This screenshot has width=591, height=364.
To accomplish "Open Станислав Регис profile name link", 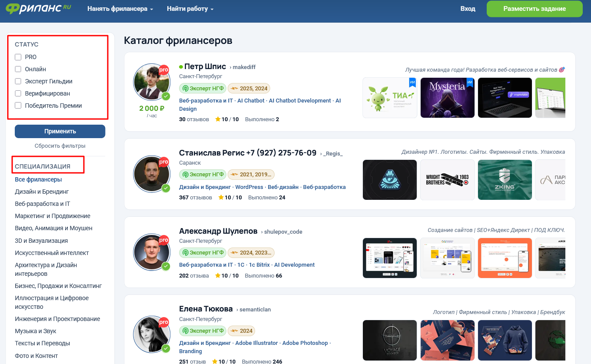I will (248, 153).
